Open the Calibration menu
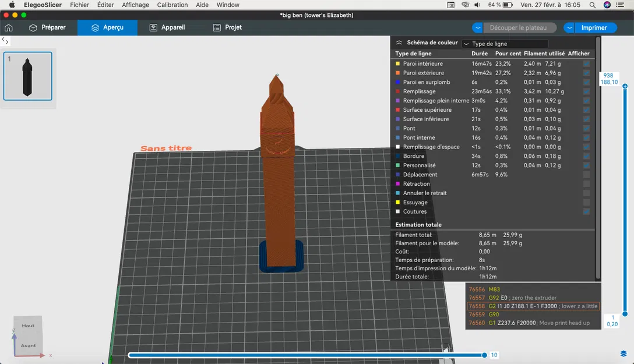634x364 pixels. 172,5
